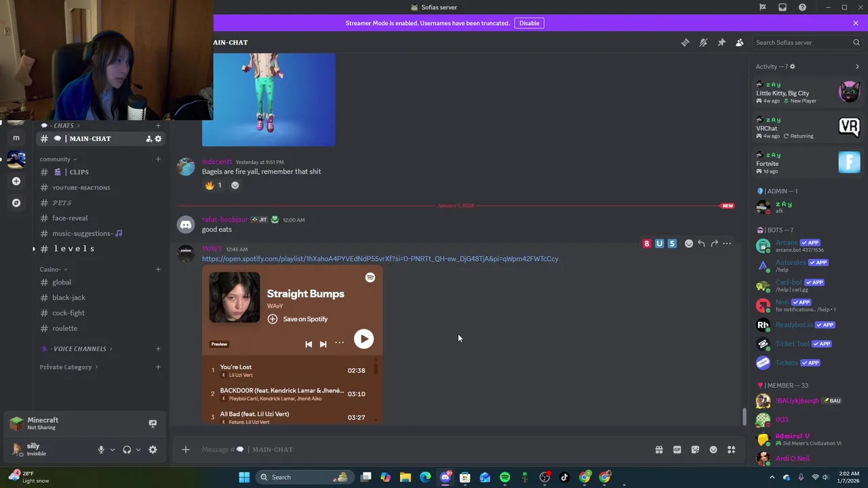Image resolution: width=868 pixels, height=488 pixels.
Task: Add a channel to community category
Action: tap(158, 159)
